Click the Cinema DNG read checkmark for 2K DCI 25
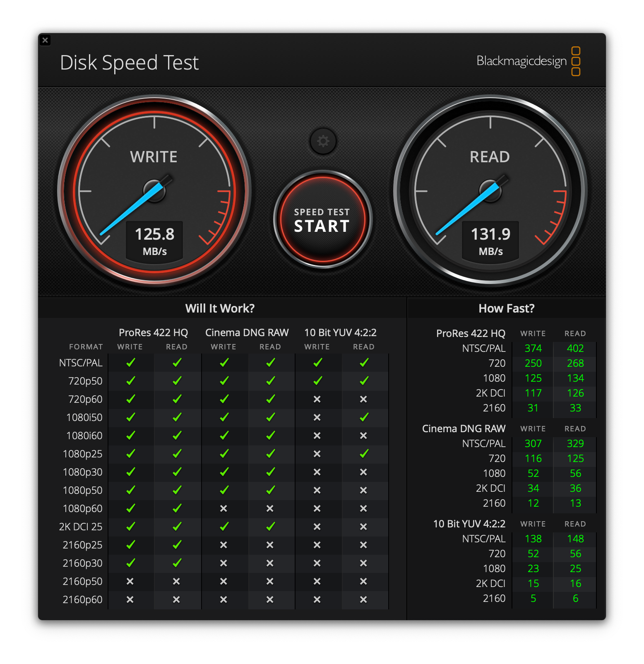The image size is (644, 664). 270,527
